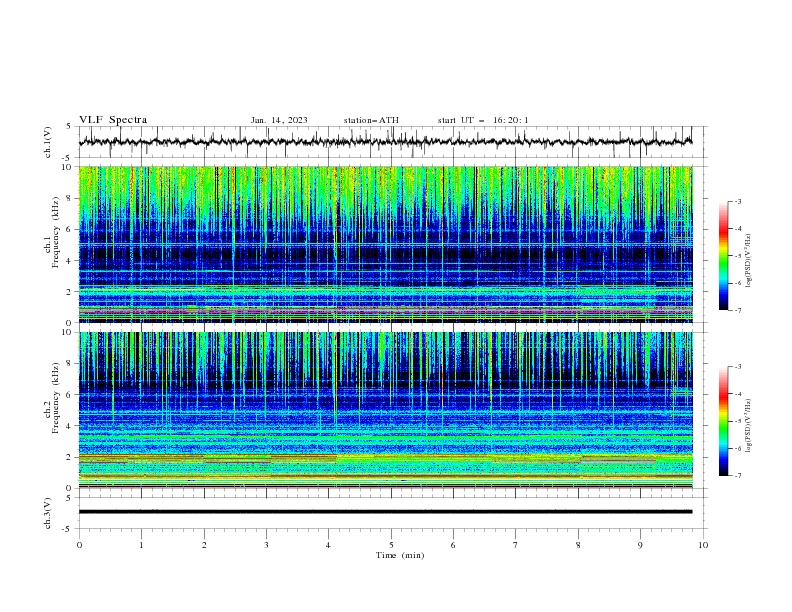
Task: Click the time axis tick label "2"
Action: [204, 545]
